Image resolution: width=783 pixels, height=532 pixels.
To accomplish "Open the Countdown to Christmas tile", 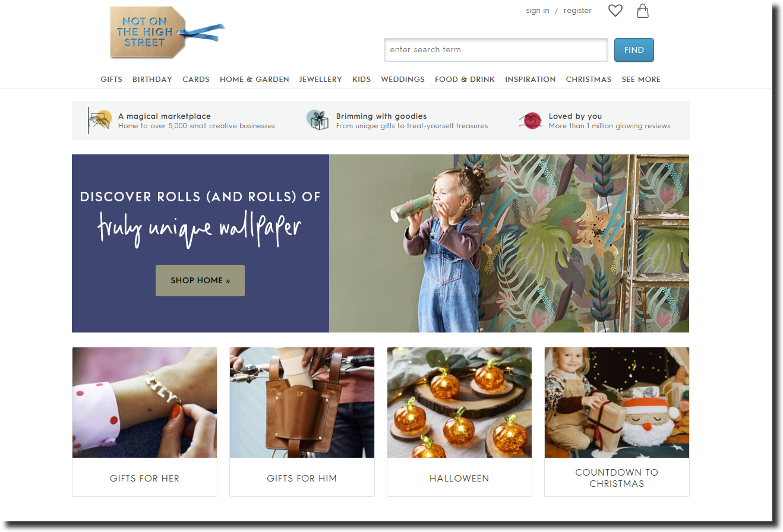I will 617,422.
